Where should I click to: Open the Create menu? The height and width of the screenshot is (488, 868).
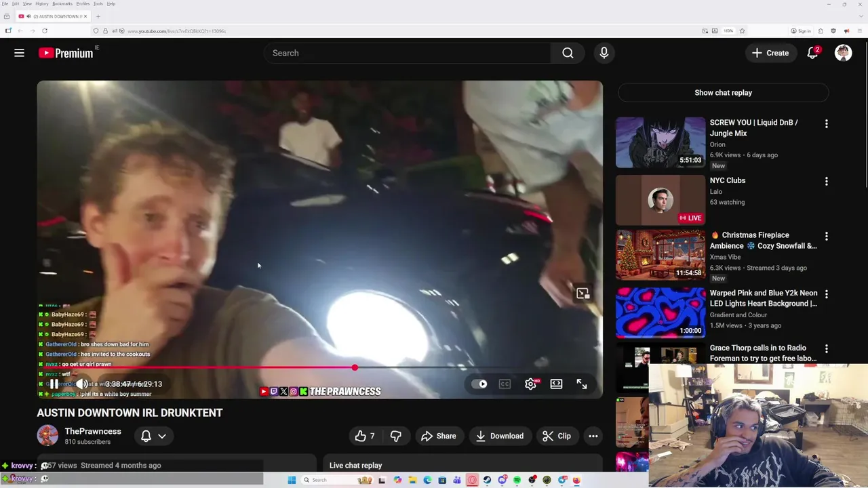point(770,53)
